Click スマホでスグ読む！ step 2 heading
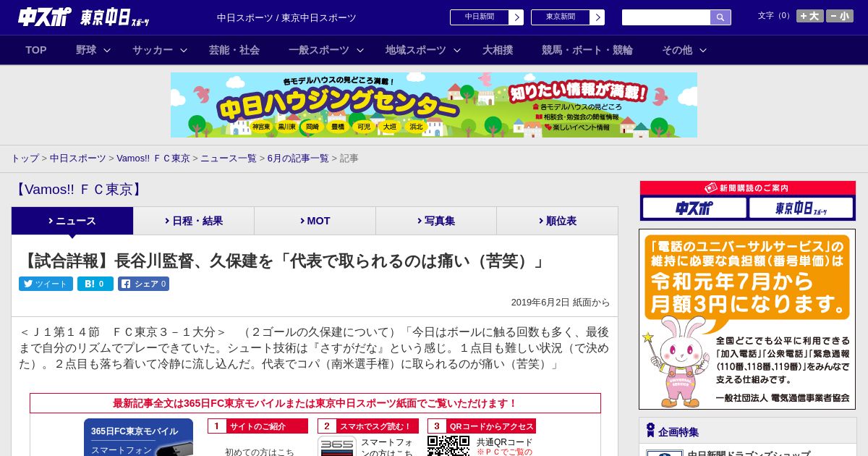The width and height of the screenshot is (868, 456). point(368,426)
